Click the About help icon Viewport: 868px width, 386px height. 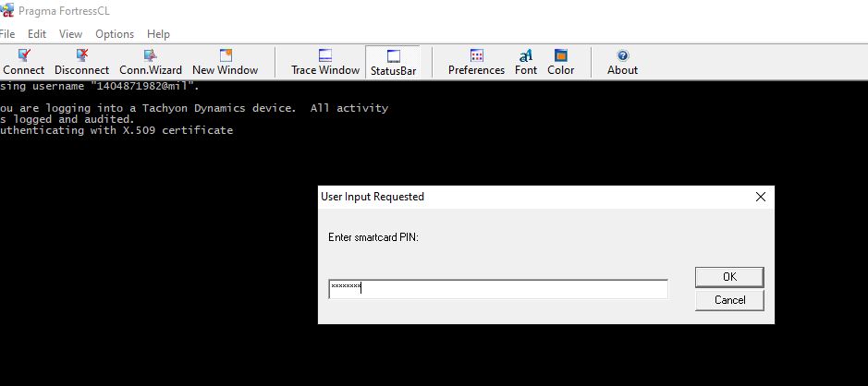click(x=623, y=62)
